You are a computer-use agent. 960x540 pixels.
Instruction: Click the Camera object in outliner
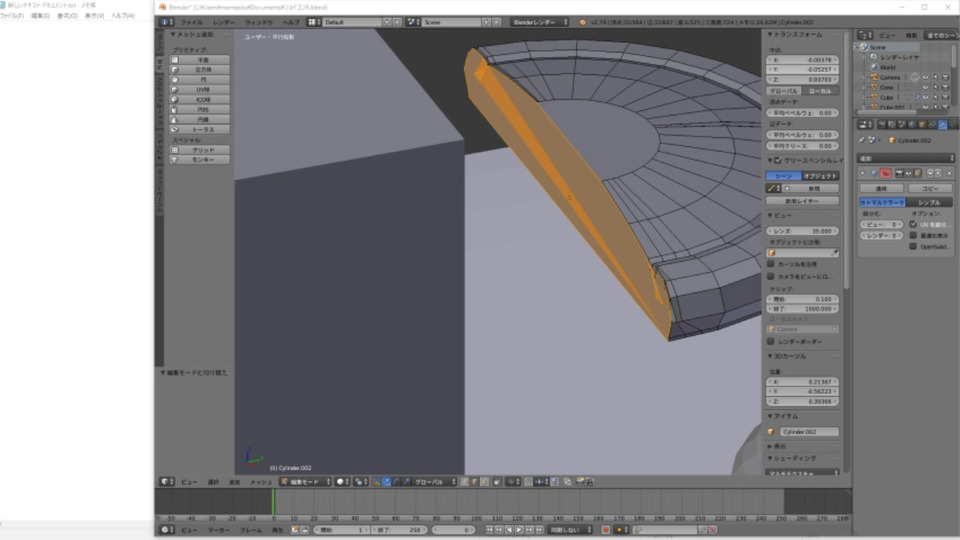tap(889, 77)
